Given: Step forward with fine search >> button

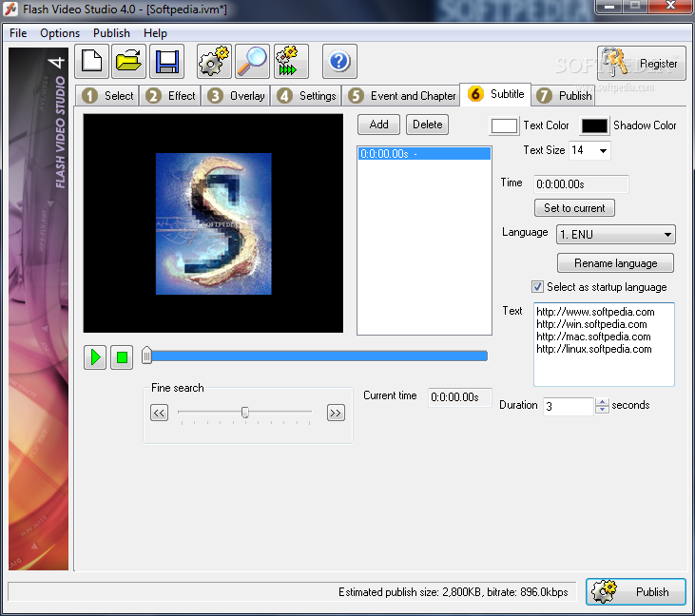Looking at the screenshot, I should [336, 413].
